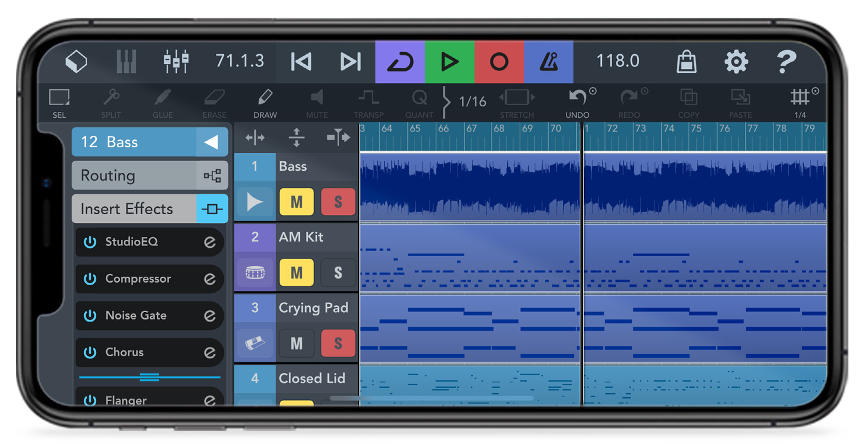Start playback with the Play button
The width and height of the screenshot is (868, 446).
pyautogui.click(x=449, y=61)
